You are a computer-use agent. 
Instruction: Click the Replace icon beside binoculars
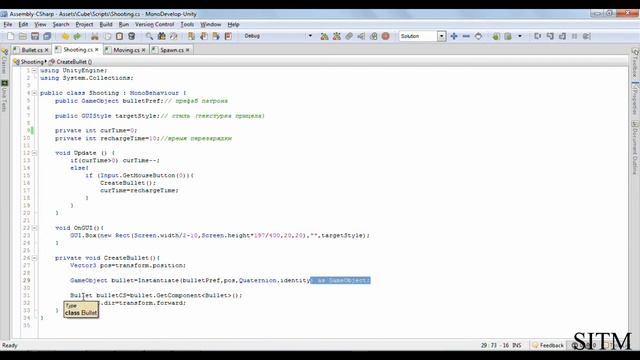[x=174, y=36]
